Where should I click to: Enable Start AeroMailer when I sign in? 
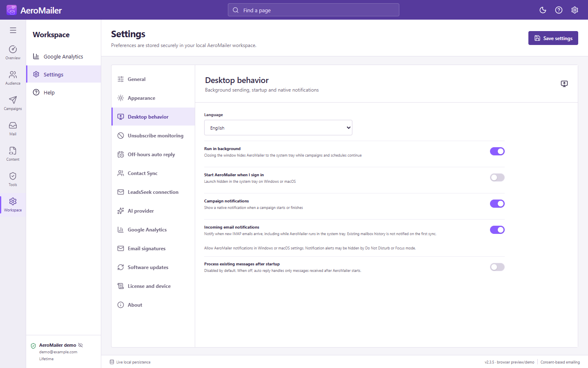pos(497,177)
